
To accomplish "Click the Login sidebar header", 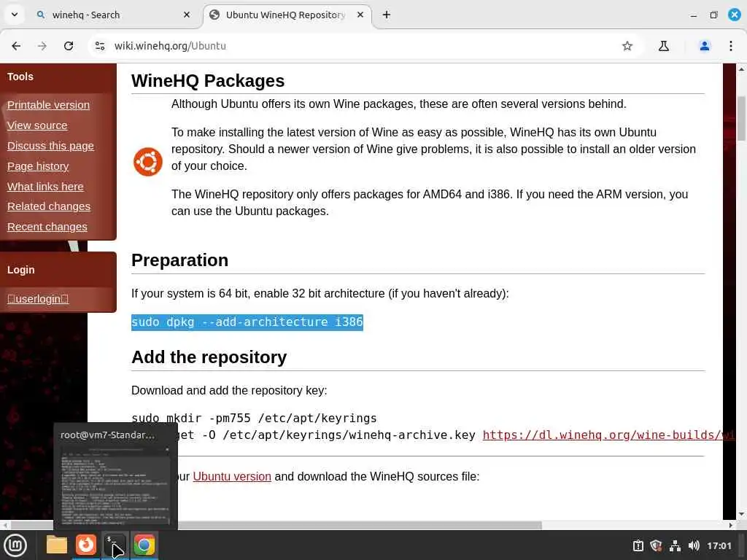I will 21,270.
